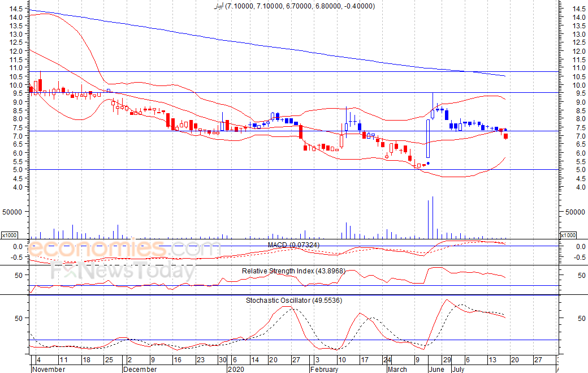Click 50000 on the left volume axis
The height and width of the screenshot is (373, 588).
click(x=12, y=212)
